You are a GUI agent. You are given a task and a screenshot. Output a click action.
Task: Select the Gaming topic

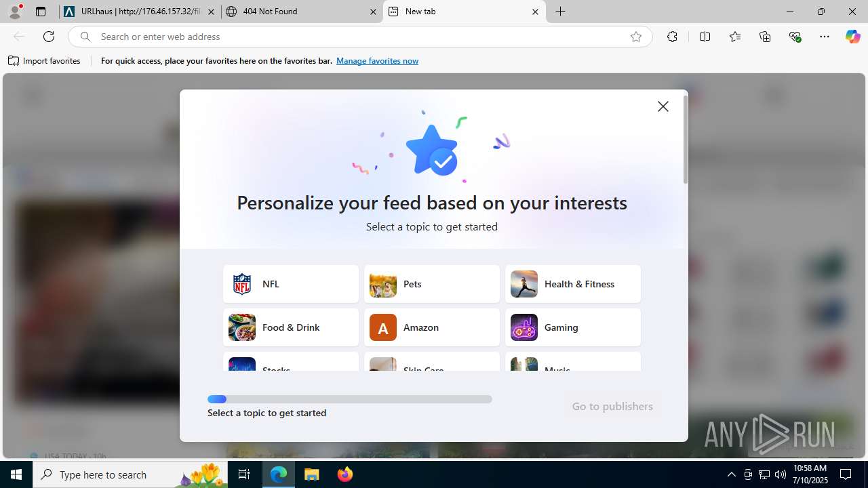(573, 327)
